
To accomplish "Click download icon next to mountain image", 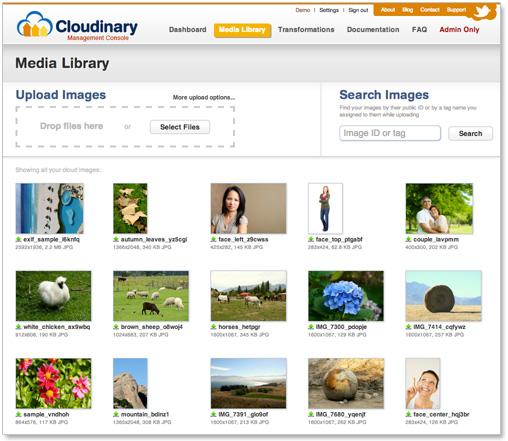I will point(116,414).
